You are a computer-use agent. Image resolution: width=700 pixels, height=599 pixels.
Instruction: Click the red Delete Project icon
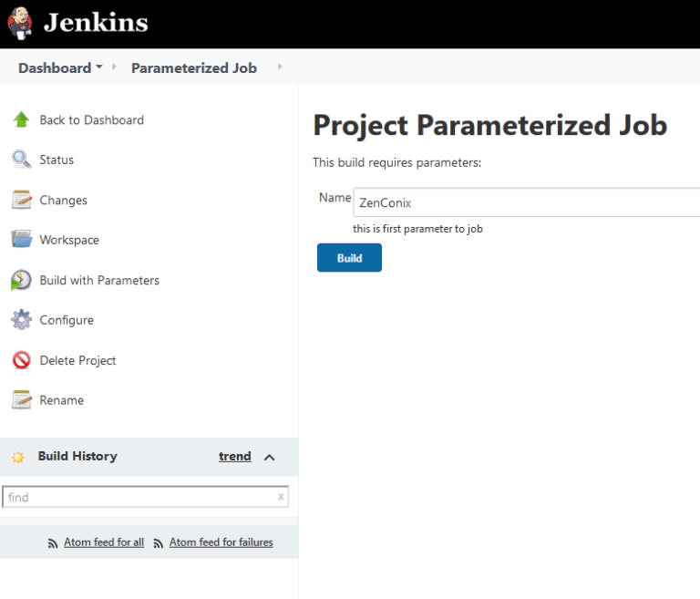[22, 360]
